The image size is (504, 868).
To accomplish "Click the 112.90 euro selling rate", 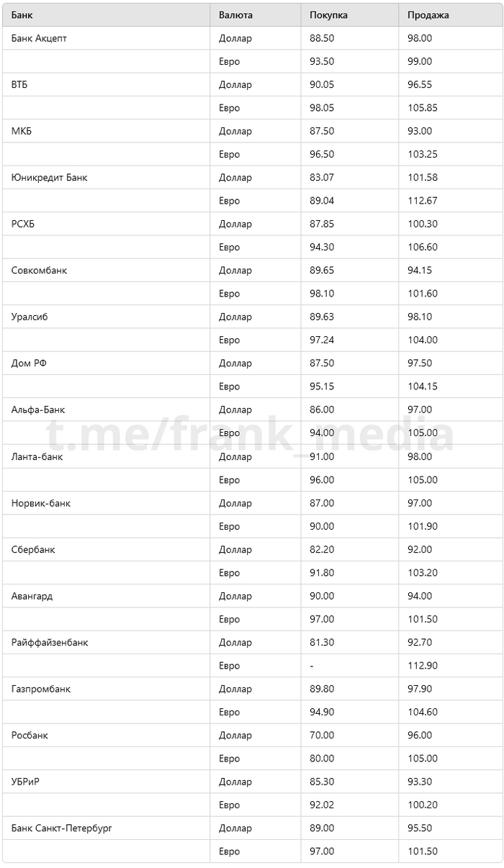I will (423, 666).
